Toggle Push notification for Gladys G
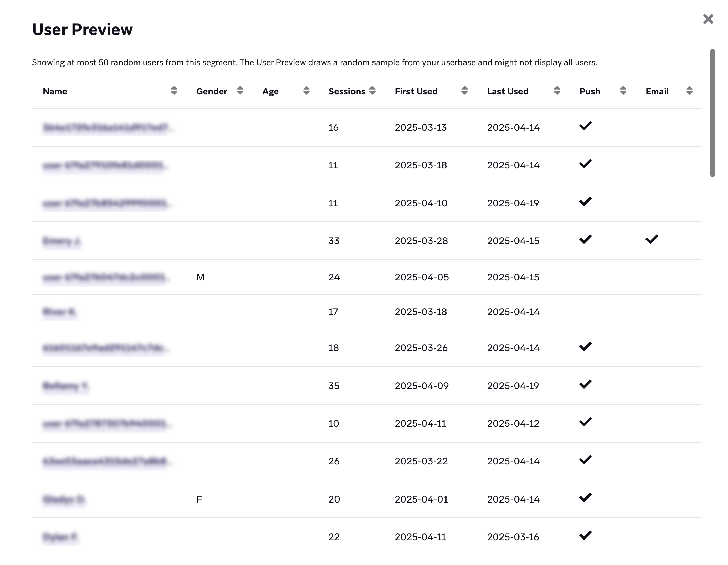728x565 pixels. click(x=586, y=499)
